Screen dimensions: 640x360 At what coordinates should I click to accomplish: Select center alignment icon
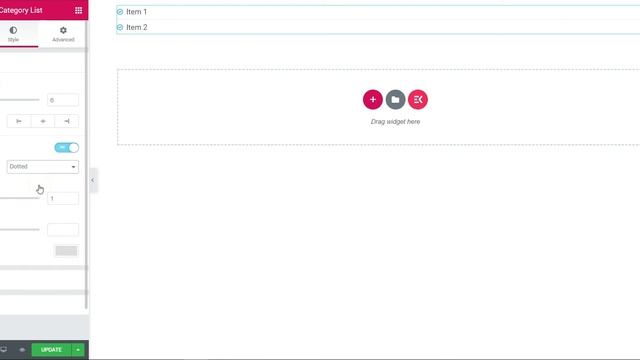[43, 121]
